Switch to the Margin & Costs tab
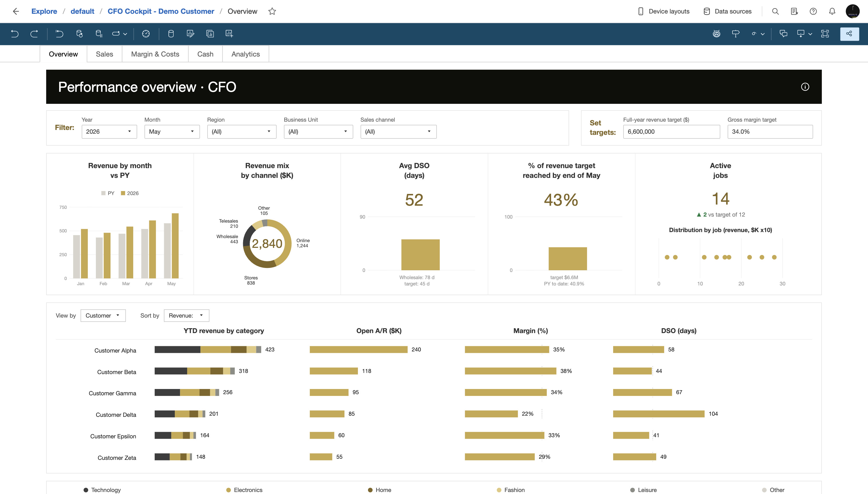Image resolution: width=868 pixels, height=494 pixels. [x=155, y=54]
